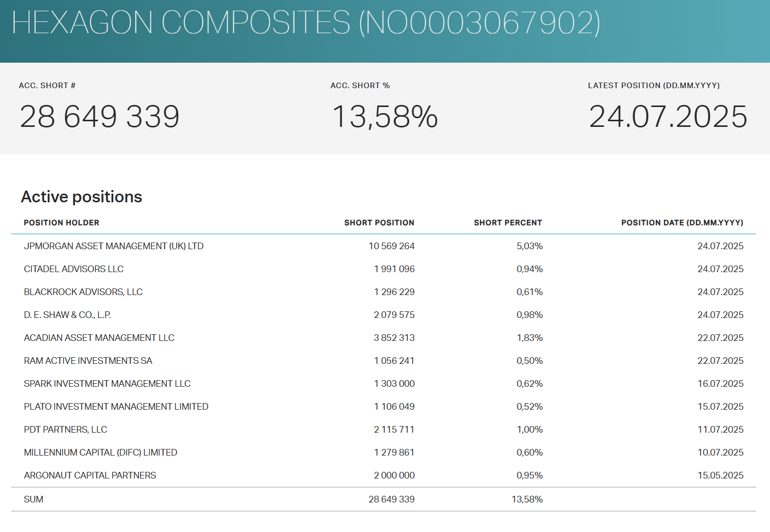Click the Hexagon Composites page title
This screenshot has height=532, width=770.
[x=306, y=23]
